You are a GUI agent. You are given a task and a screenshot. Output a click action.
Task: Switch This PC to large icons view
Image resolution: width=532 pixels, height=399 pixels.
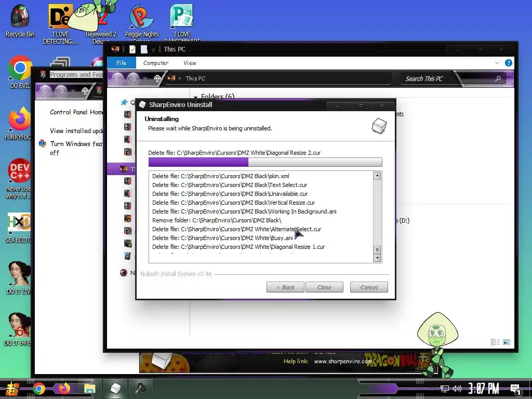[x=507, y=342]
